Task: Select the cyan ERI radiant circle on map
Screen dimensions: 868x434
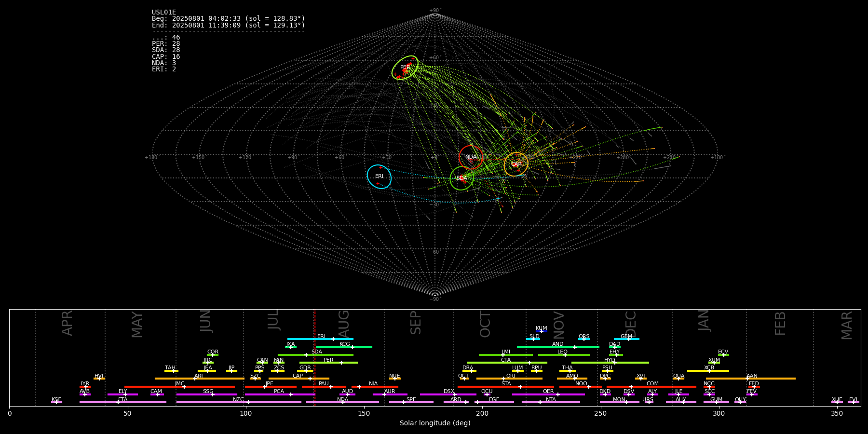Action: 379,176
